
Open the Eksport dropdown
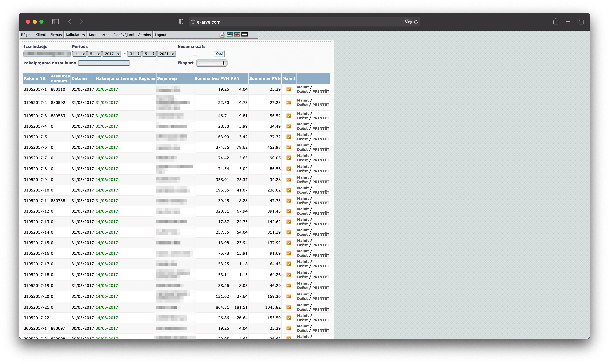pyautogui.click(x=212, y=63)
